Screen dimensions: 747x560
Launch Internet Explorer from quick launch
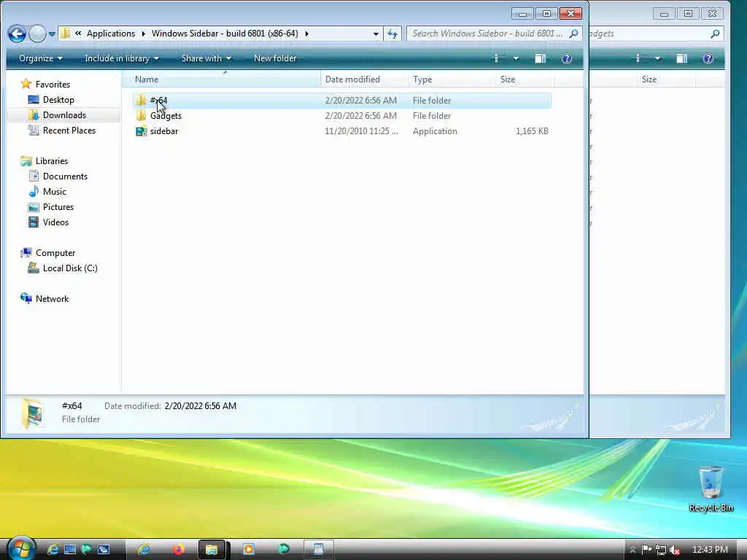click(x=53, y=550)
